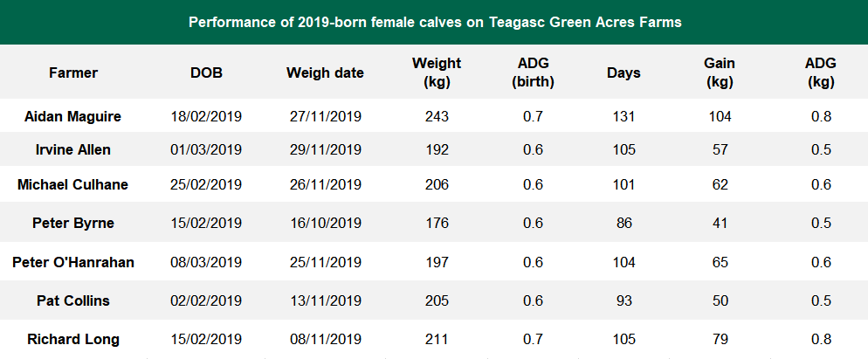Viewport: 868px width, 359px height.
Task: Click the Days column header
Action: (x=623, y=72)
